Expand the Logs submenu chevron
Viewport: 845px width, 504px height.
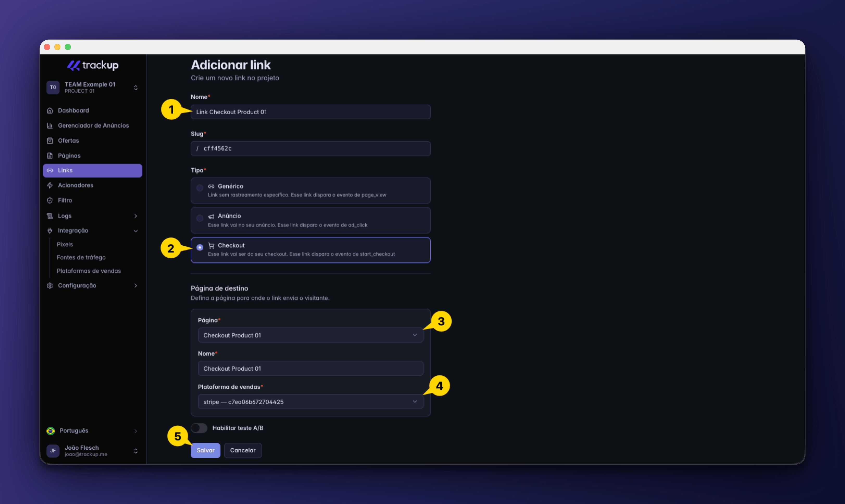[136, 216]
